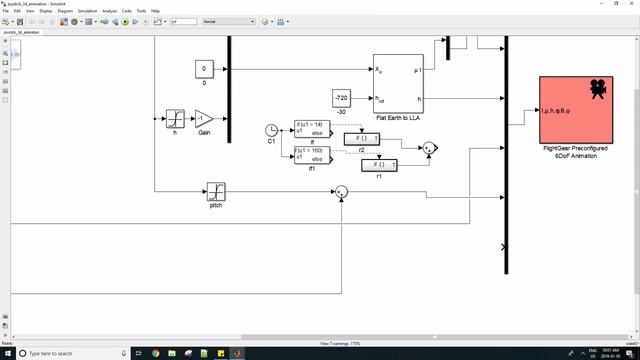Click the taskbar search box
The height and width of the screenshot is (360, 640).
(x=73, y=353)
